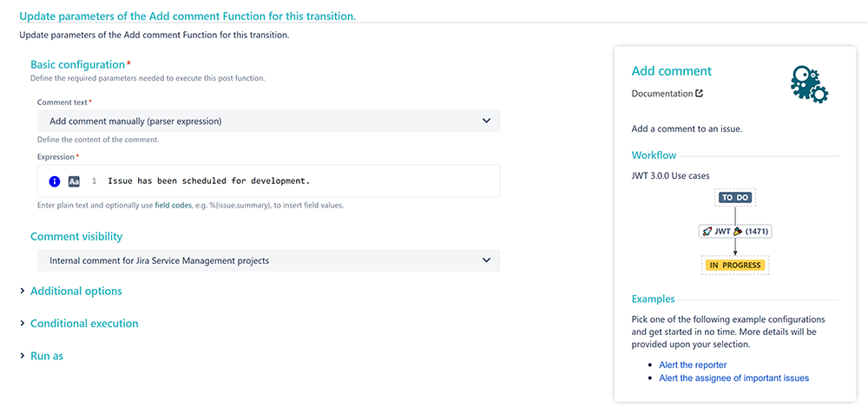Select Alert the assignee of important issues
Image resolution: width=868 pixels, height=414 pixels.
click(x=733, y=378)
